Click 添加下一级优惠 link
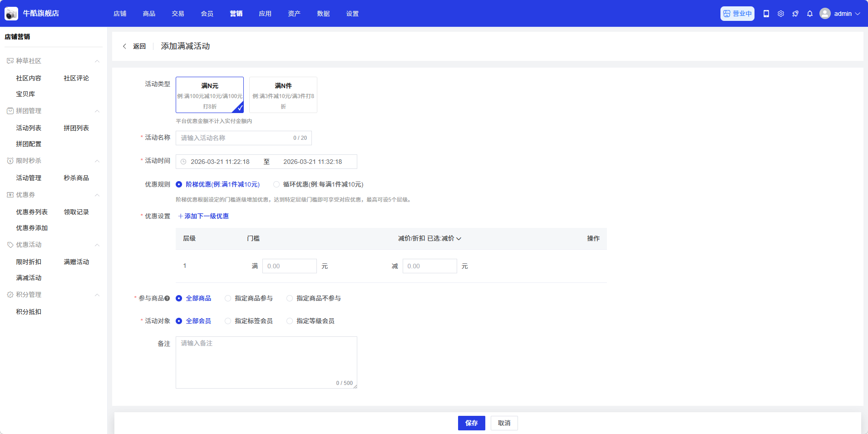868x434 pixels. coord(203,216)
